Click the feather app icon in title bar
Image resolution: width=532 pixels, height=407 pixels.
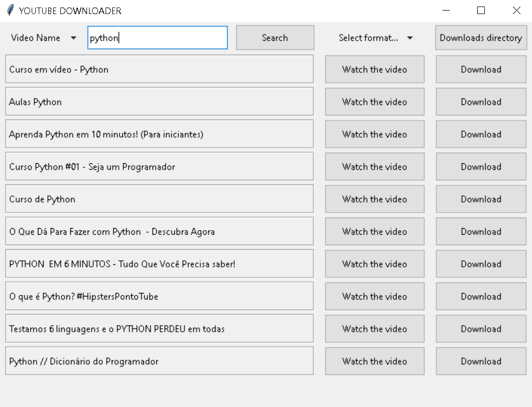pos(10,11)
